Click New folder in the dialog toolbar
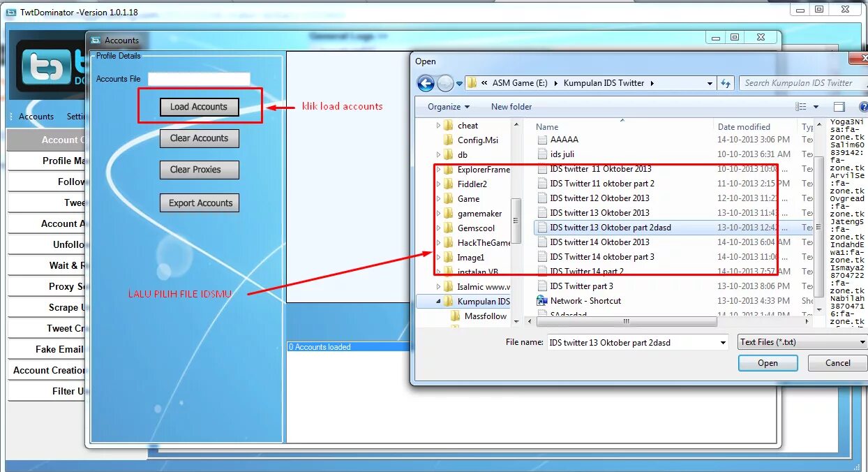The height and width of the screenshot is (472, 868). coord(511,107)
